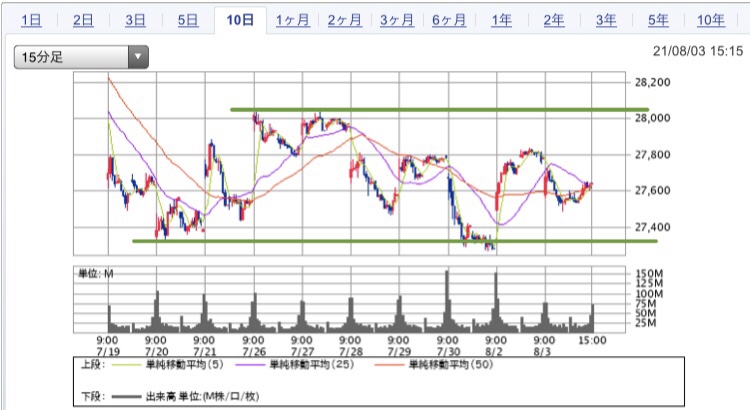This screenshot has height=410, width=750.
Task: Open the 6ヶ月 chart range
Action: click(x=449, y=20)
